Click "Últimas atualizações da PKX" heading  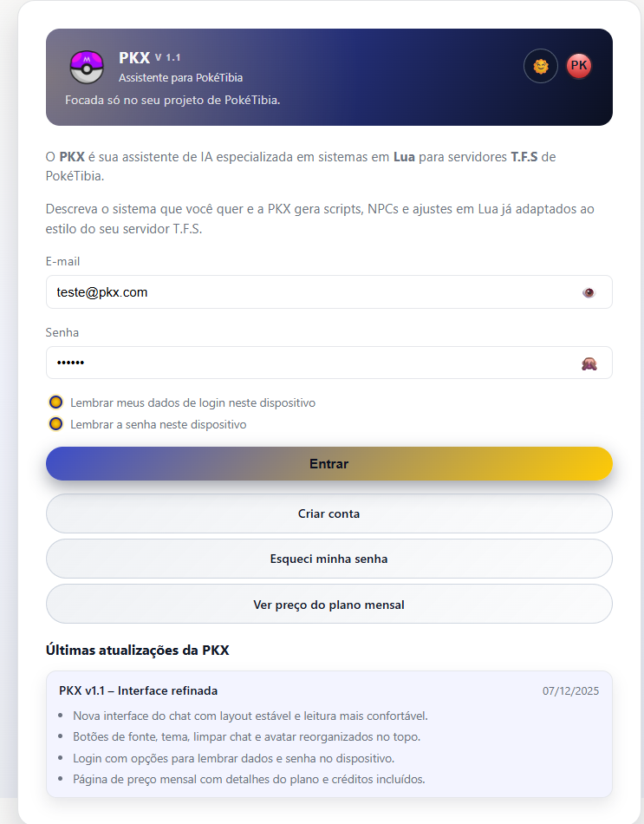coord(137,650)
